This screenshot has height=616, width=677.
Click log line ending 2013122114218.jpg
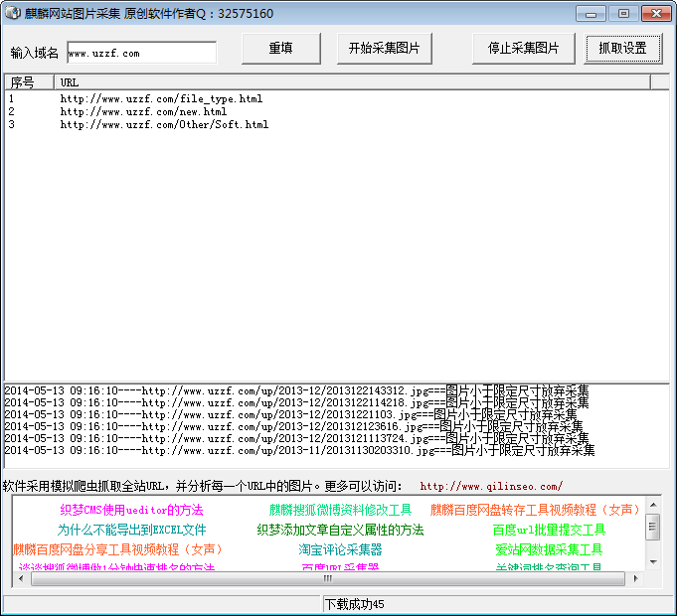point(296,403)
